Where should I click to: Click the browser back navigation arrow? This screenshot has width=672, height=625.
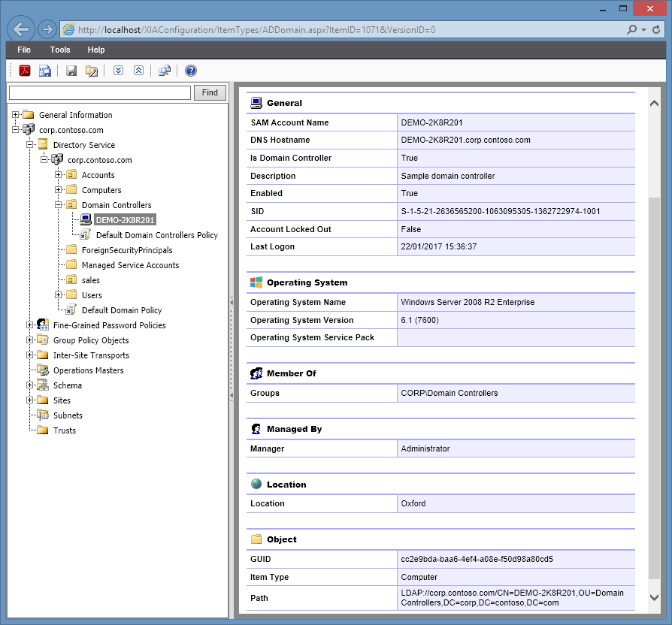20,28
